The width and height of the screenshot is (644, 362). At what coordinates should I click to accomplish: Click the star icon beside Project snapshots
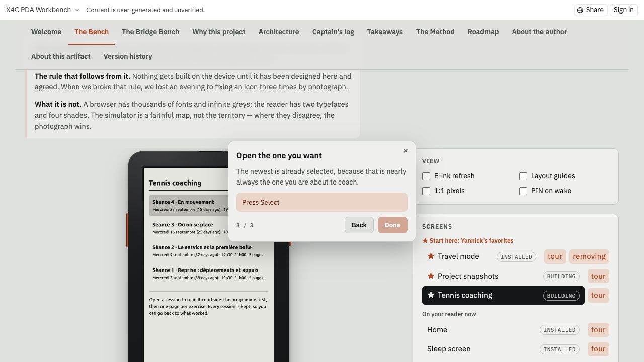[x=431, y=276]
